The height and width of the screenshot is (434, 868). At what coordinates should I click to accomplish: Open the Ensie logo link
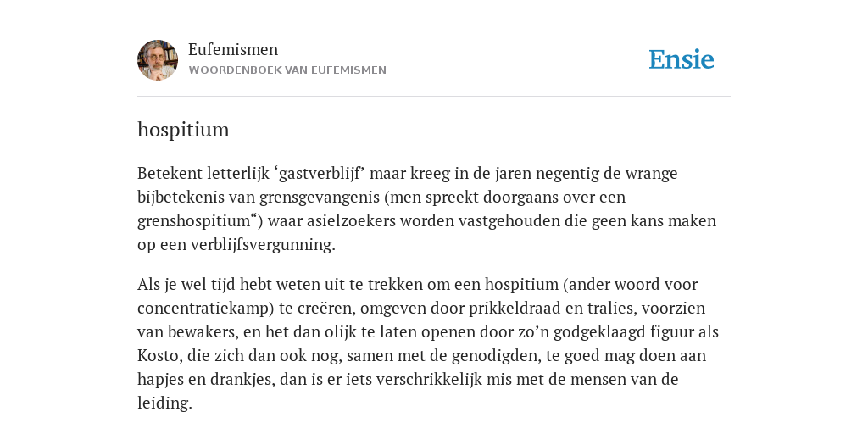pyautogui.click(x=682, y=59)
